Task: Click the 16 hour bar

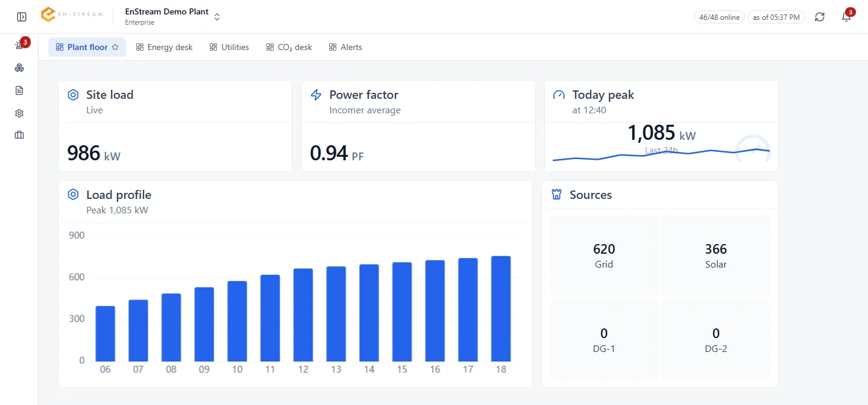Action: (x=435, y=311)
